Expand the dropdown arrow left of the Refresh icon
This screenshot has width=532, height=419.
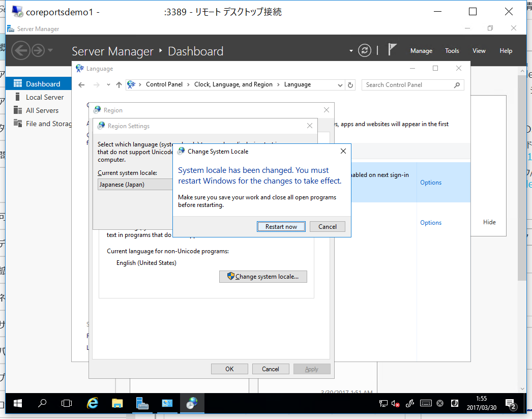351,51
